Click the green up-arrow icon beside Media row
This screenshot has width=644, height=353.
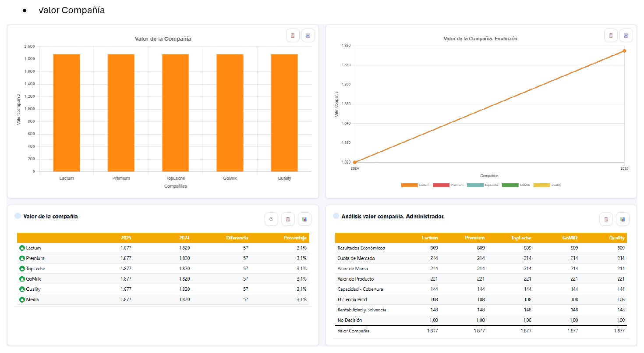(22, 300)
